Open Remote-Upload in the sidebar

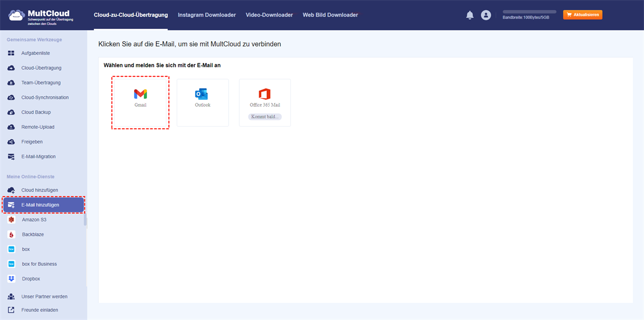(38, 127)
